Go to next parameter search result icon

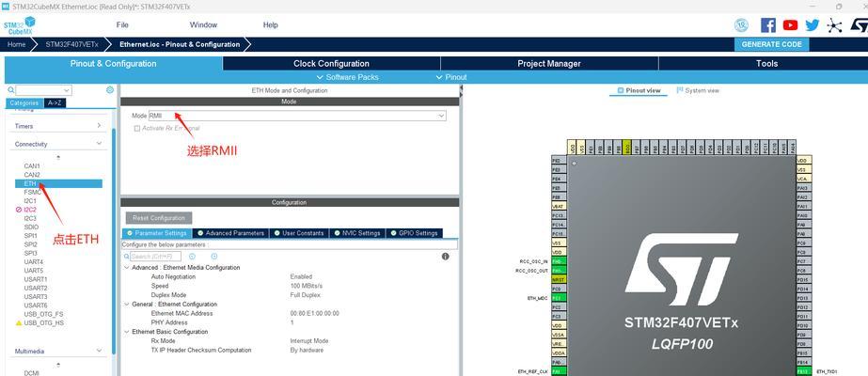point(214,257)
